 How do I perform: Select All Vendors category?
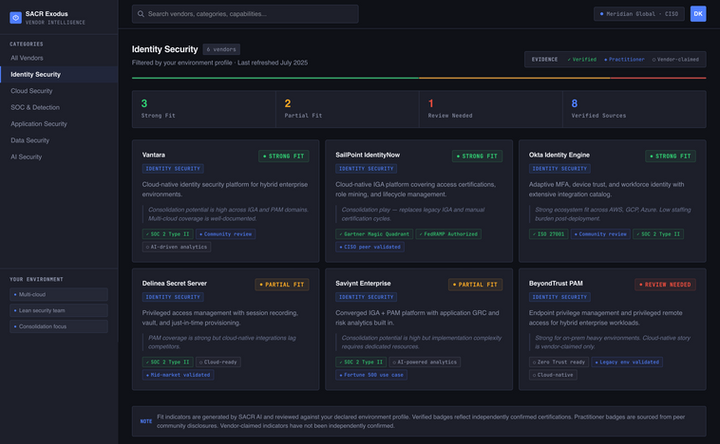59,58
